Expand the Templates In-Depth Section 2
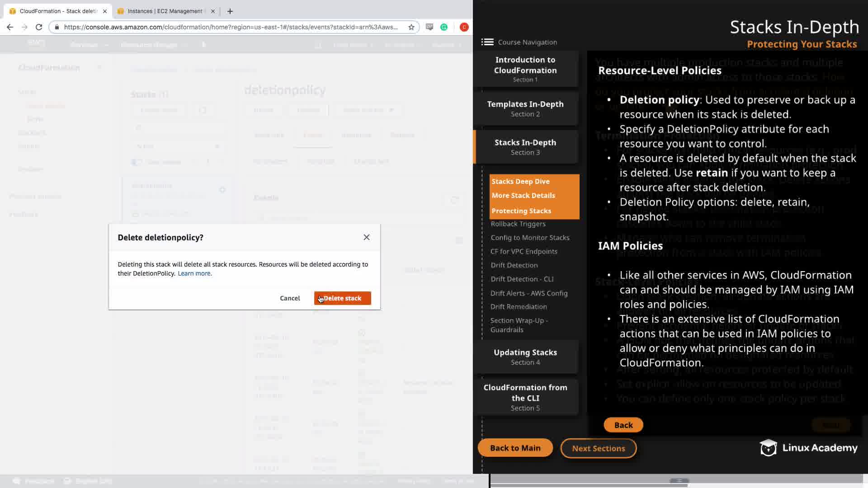Viewport: 868px width, 488px height. 525,108
